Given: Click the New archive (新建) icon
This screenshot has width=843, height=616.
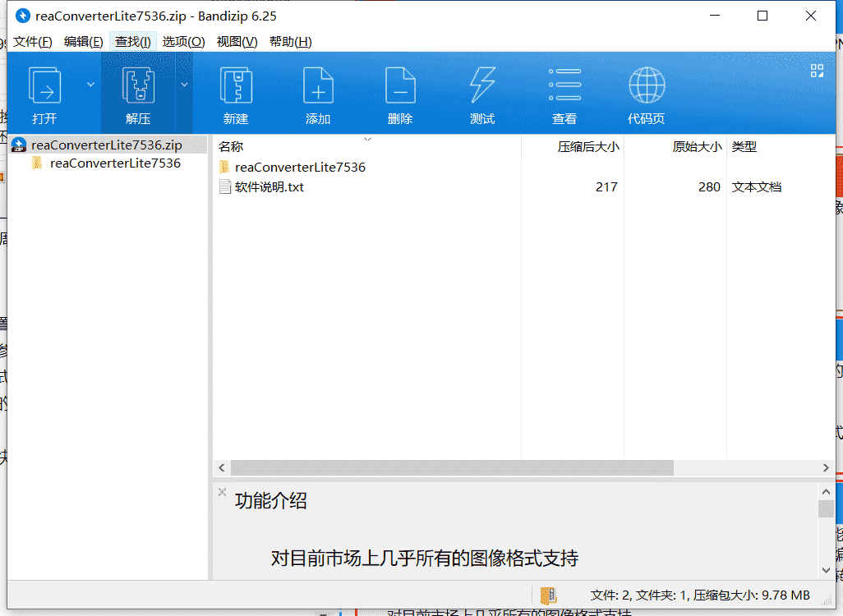Looking at the screenshot, I should [x=236, y=86].
